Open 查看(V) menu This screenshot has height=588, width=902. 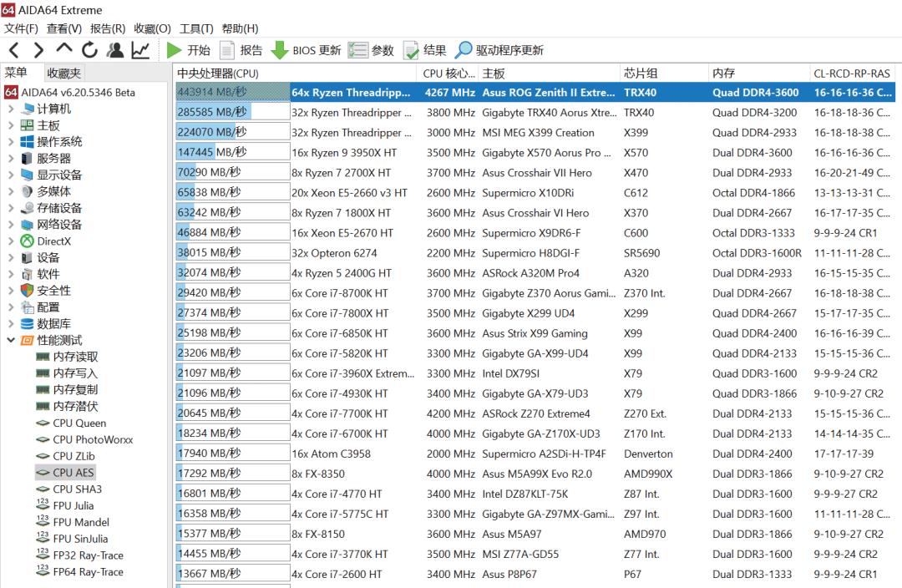(x=63, y=28)
